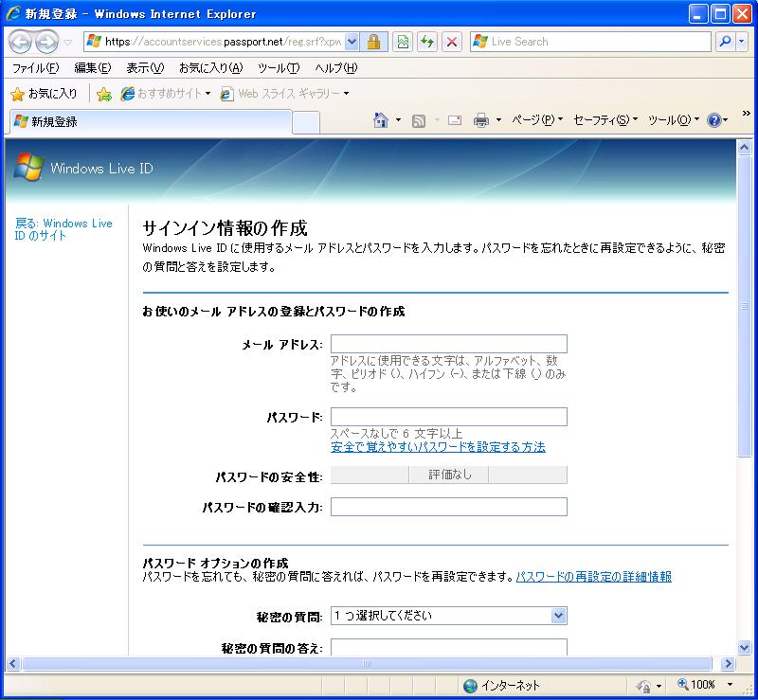This screenshot has width=758, height=700.
Task: Click the Home icon in command bar
Action: tap(381, 120)
